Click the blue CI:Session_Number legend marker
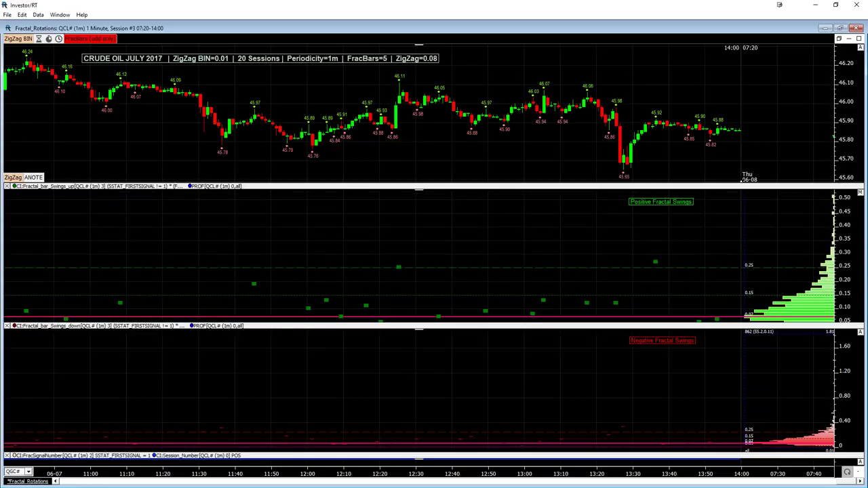Viewport: 868px width, 488px height. point(155,455)
